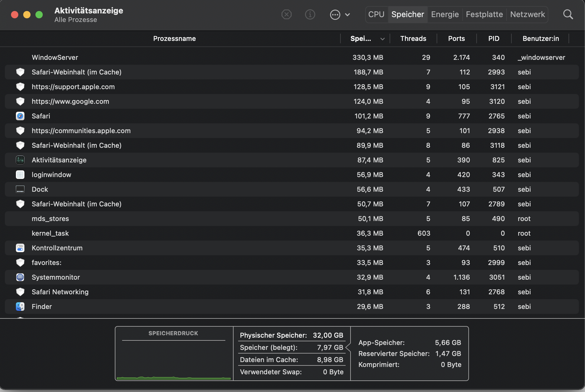Click the Dock process icon
The width and height of the screenshot is (585, 392).
[20, 189]
